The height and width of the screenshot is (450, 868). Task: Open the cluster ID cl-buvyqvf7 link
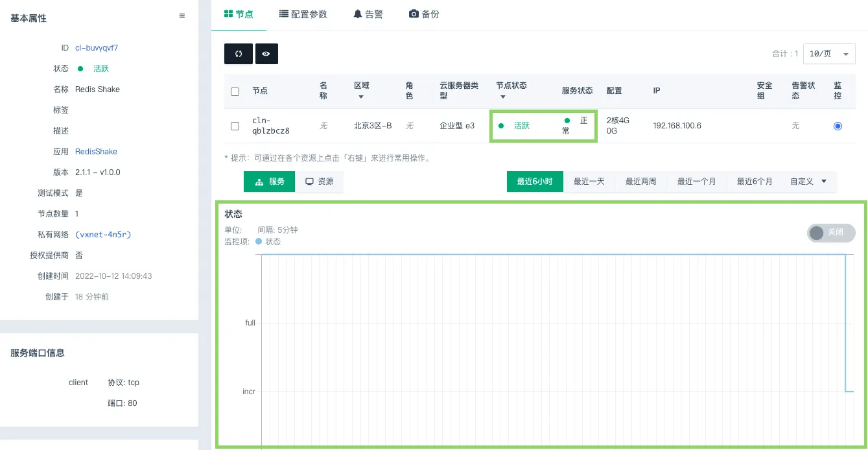click(97, 48)
